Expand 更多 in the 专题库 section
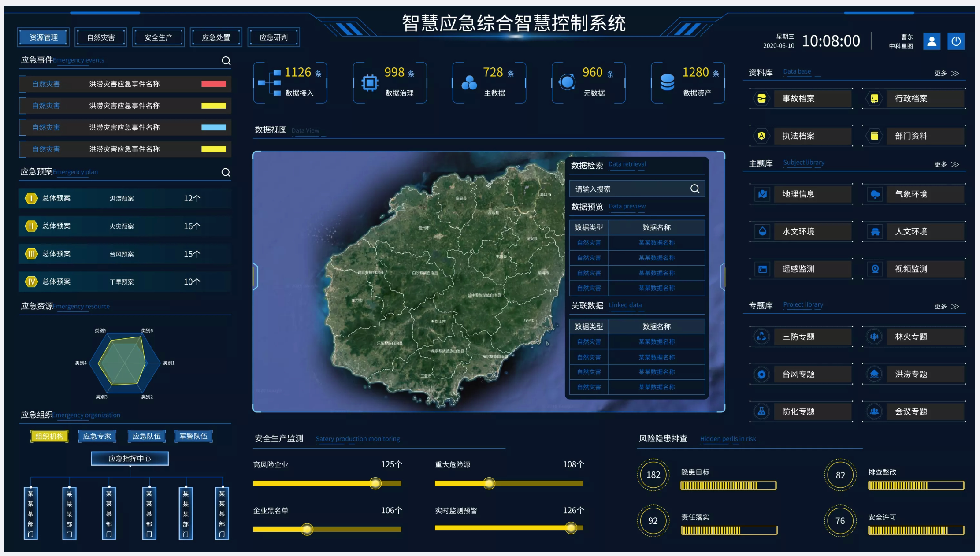The height and width of the screenshot is (556, 980). tap(947, 306)
